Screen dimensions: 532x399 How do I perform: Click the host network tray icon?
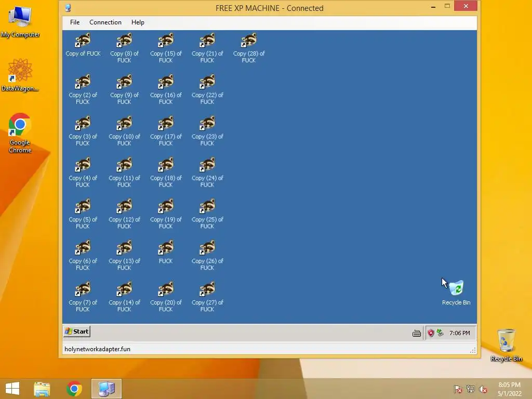point(471,389)
